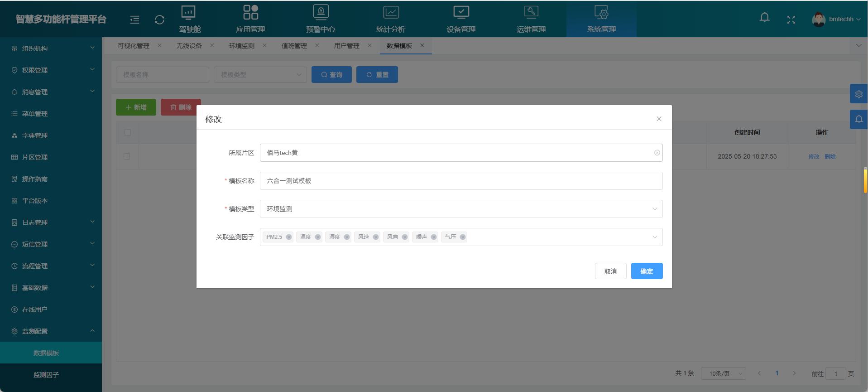Open the 统计分析 chart icon
This screenshot has width=868, height=392.
click(x=391, y=13)
